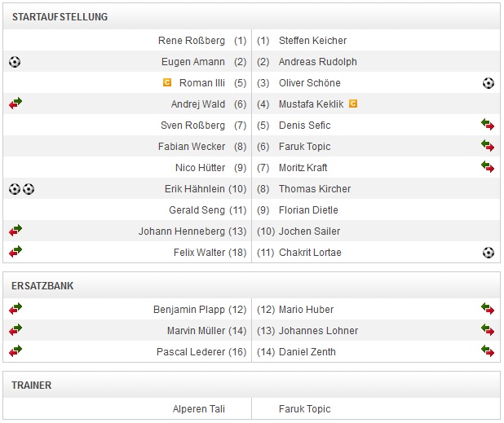This screenshot has height=423, width=504.
Task: Click the Ersatzbank section header
Action: click(x=43, y=286)
